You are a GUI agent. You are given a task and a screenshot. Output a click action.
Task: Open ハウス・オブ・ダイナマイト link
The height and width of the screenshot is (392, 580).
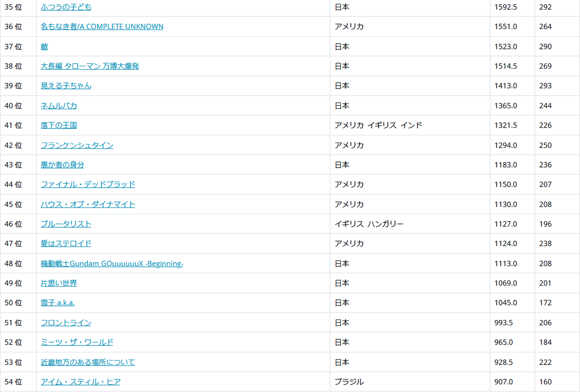88,204
